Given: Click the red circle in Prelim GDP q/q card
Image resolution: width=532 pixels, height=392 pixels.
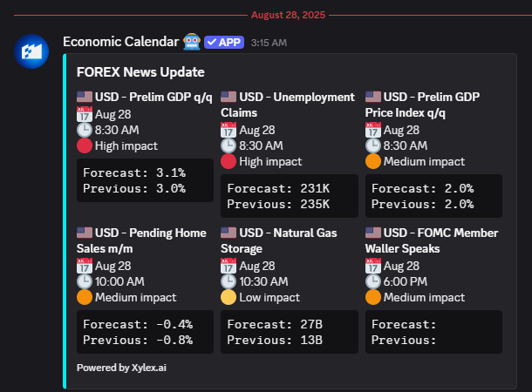Looking at the screenshot, I should [x=85, y=145].
